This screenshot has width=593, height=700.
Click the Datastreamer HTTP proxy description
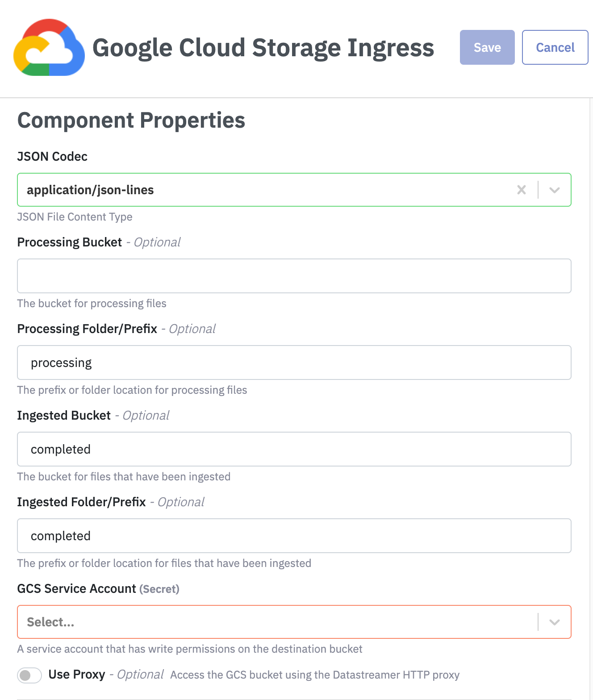(315, 675)
